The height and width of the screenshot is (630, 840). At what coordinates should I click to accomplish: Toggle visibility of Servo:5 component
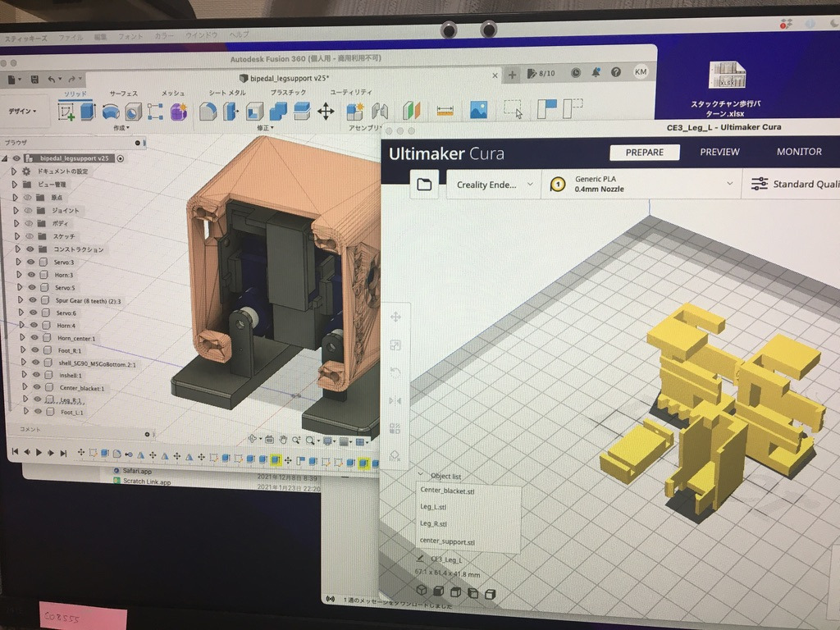point(32,288)
